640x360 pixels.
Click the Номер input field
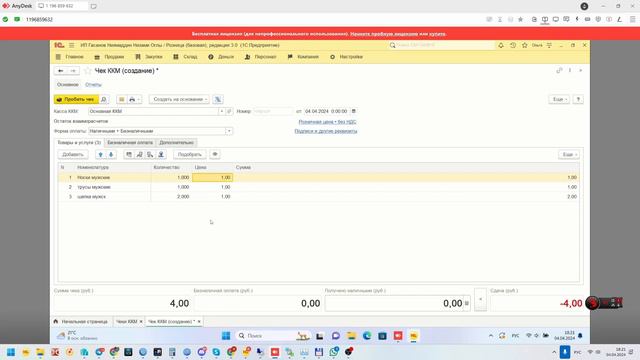[x=273, y=111]
